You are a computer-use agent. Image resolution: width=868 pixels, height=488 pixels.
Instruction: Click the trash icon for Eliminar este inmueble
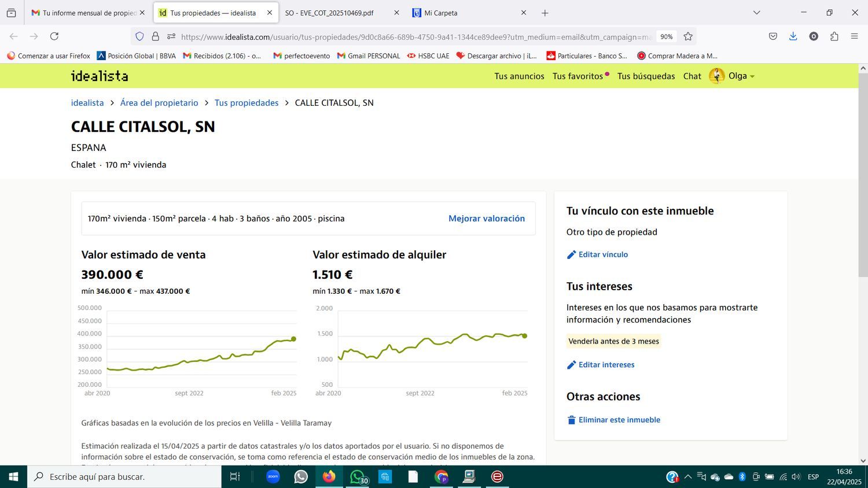point(571,420)
